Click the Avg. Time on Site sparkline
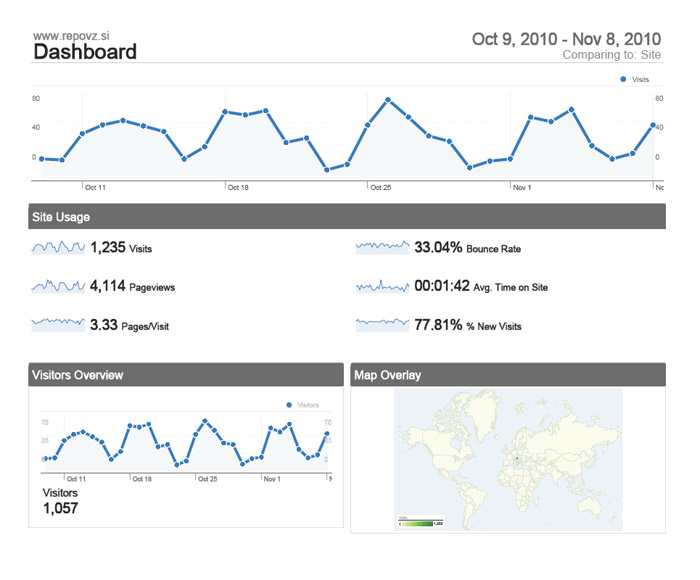This screenshot has height=580, width=700. [x=383, y=286]
